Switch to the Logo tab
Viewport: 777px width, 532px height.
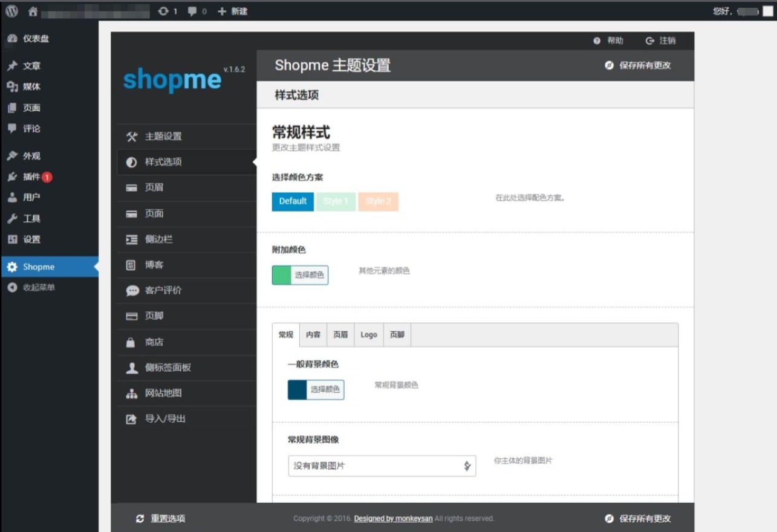[x=369, y=335]
